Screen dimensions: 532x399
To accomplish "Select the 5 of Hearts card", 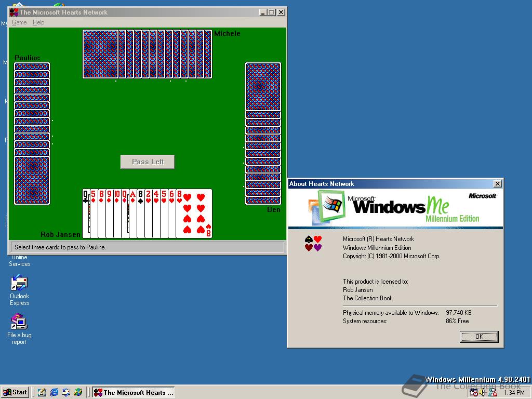I will [x=164, y=214].
